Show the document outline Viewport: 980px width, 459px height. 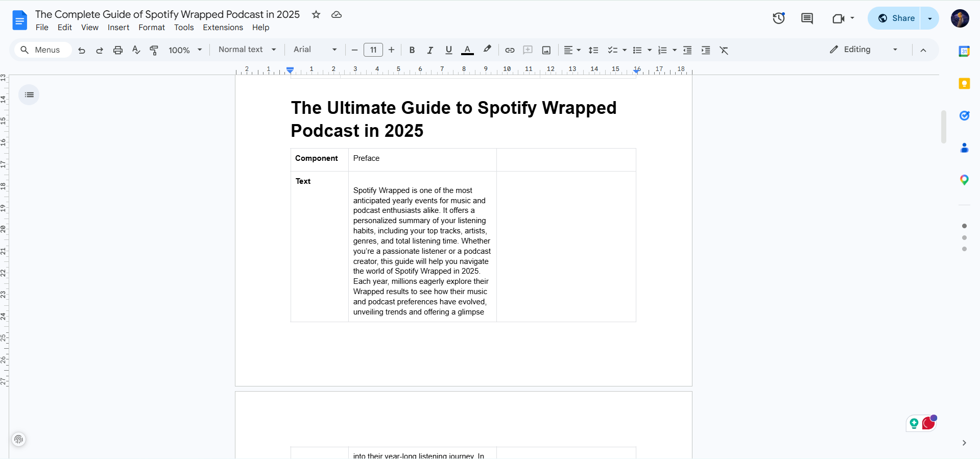click(x=29, y=95)
